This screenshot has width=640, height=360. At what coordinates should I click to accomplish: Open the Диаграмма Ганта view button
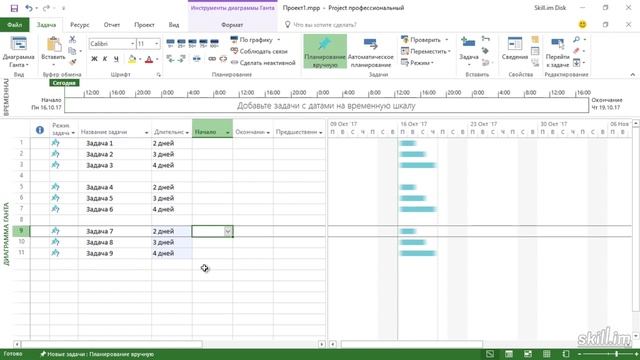pyautogui.click(x=18, y=52)
